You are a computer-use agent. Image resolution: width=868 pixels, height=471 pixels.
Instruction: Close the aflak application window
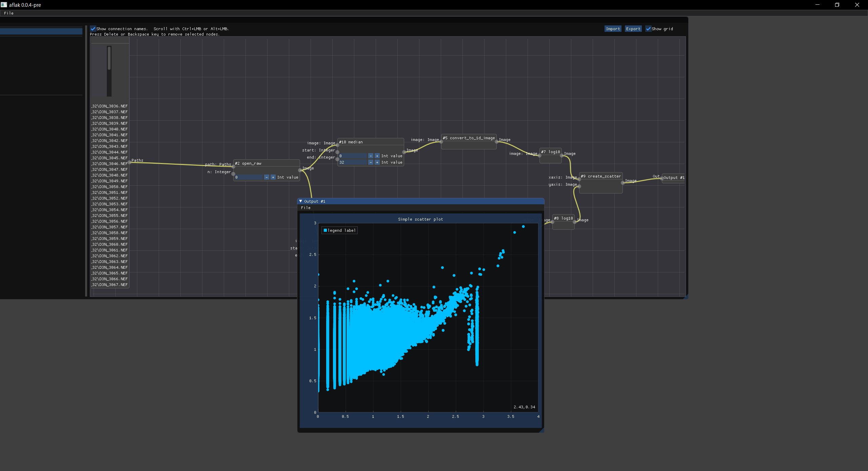pos(857,5)
